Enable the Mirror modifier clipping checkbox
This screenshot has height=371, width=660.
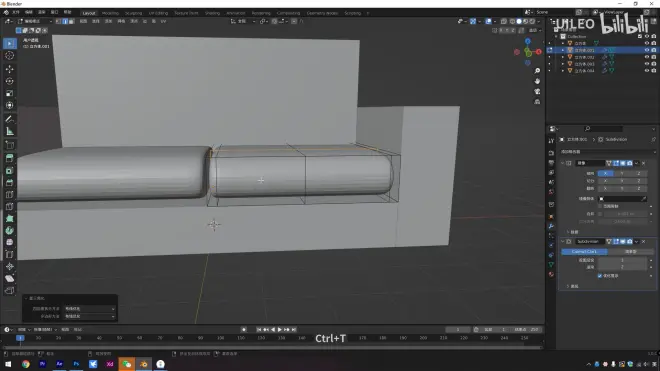coord(600,206)
